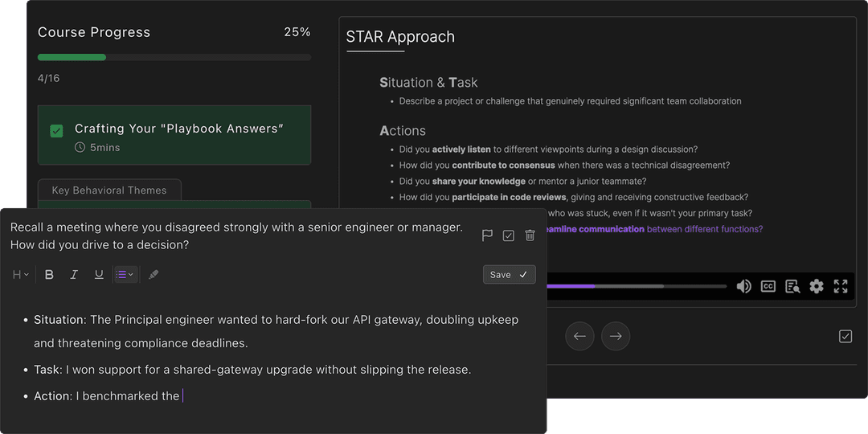Click the Save button
The image size is (868, 434).
[509, 275]
